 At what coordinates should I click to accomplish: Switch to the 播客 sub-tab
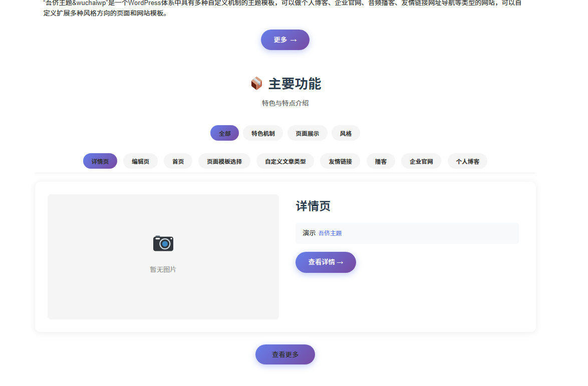381,161
